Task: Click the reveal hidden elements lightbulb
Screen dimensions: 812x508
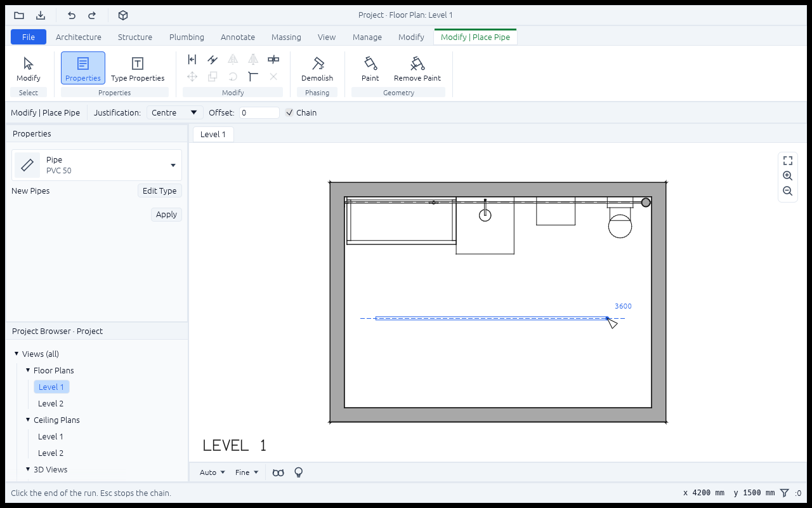Action: tap(299, 472)
